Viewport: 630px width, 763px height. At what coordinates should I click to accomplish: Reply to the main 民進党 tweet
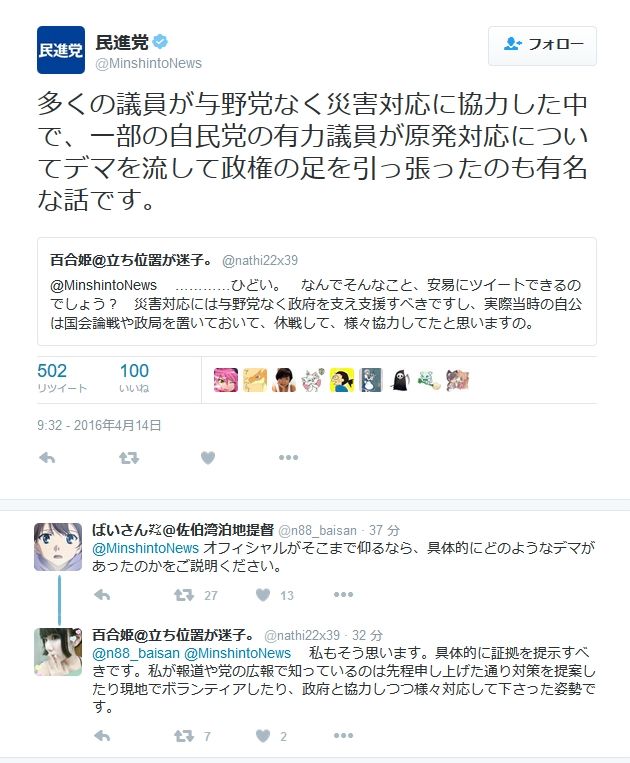click(47, 457)
